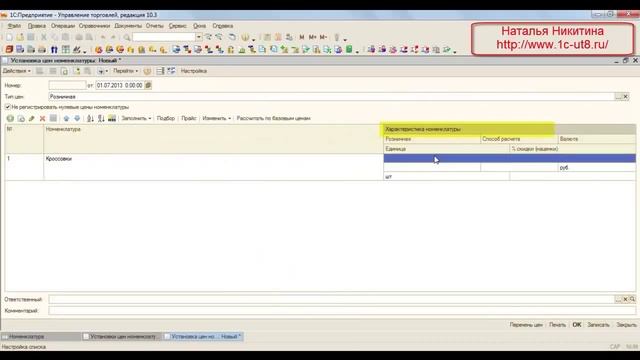The height and width of the screenshot is (360, 640).
Task: Open the Отчеты menu
Action: (155, 26)
